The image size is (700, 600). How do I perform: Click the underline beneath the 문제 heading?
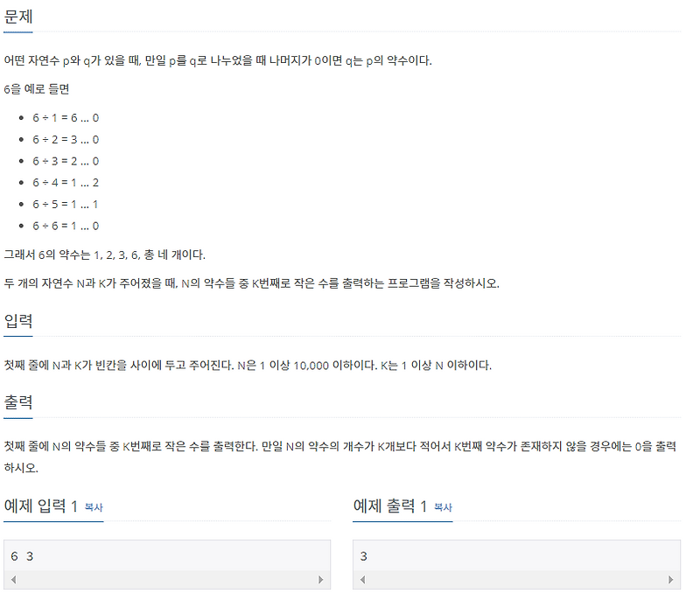(19, 31)
